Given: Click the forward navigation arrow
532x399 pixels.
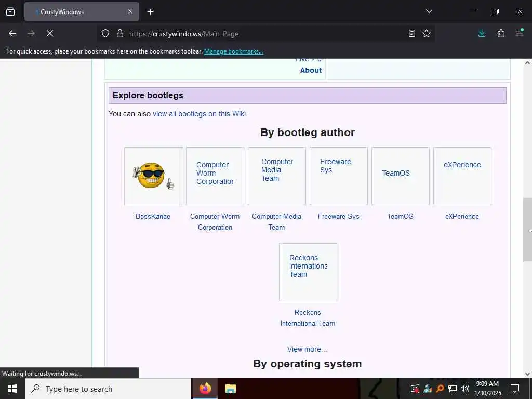Looking at the screenshot, I should click(31, 33).
